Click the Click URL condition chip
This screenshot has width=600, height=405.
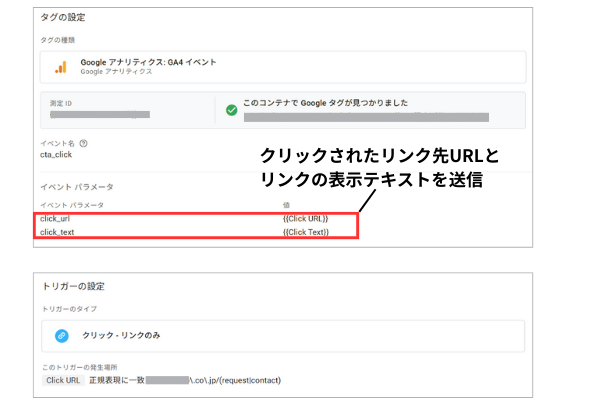(62, 380)
